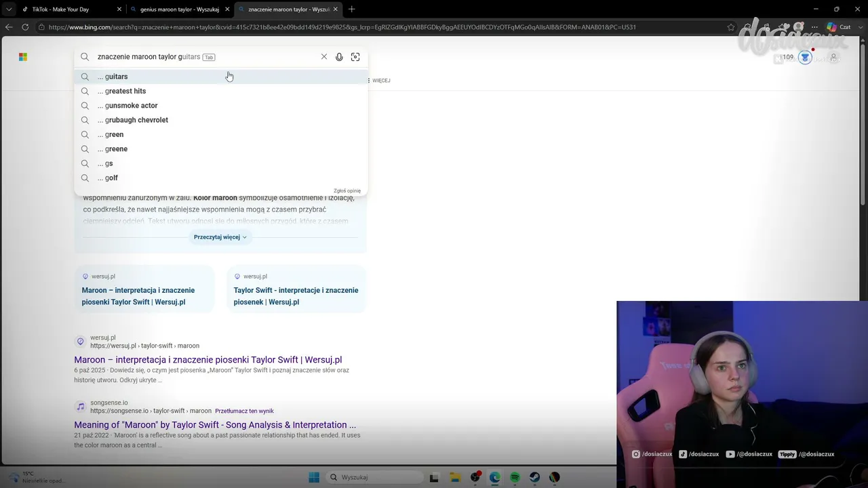Click the browser address bar URL
Image resolution: width=868 pixels, height=488 pixels.
[342, 27]
